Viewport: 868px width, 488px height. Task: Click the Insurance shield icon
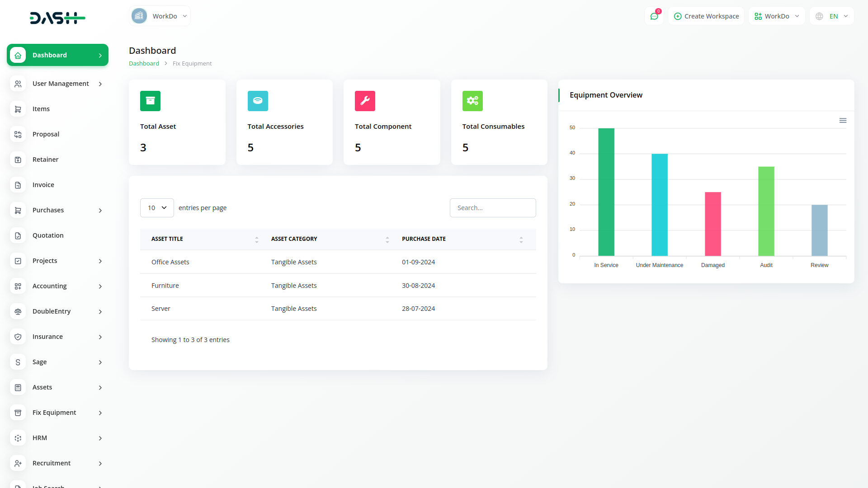point(18,337)
